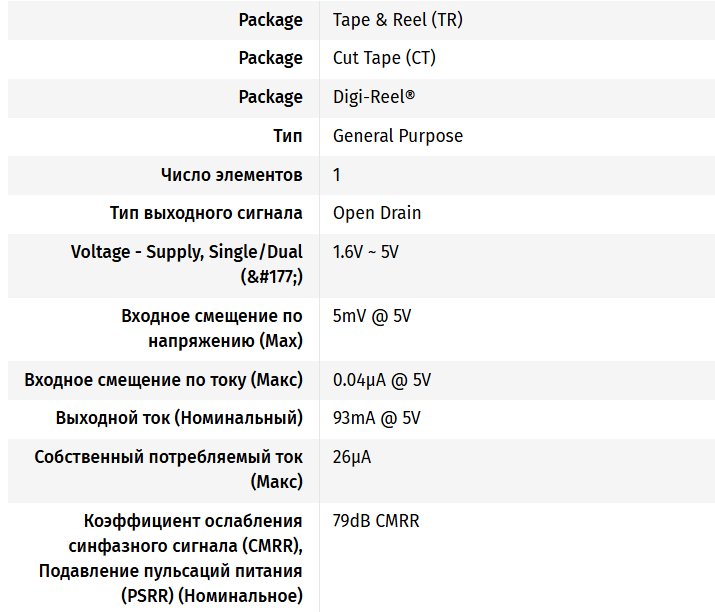Click the "Tape & Reel (TR)" package value
Image resolution: width=715 pixels, height=612 pixels.
pos(397,20)
